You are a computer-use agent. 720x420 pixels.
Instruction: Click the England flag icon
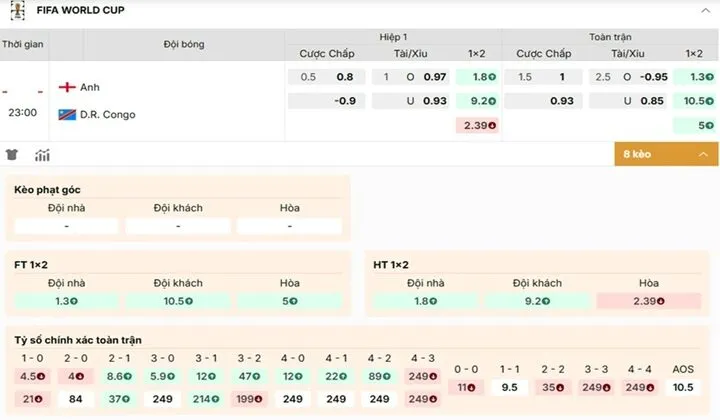67,87
